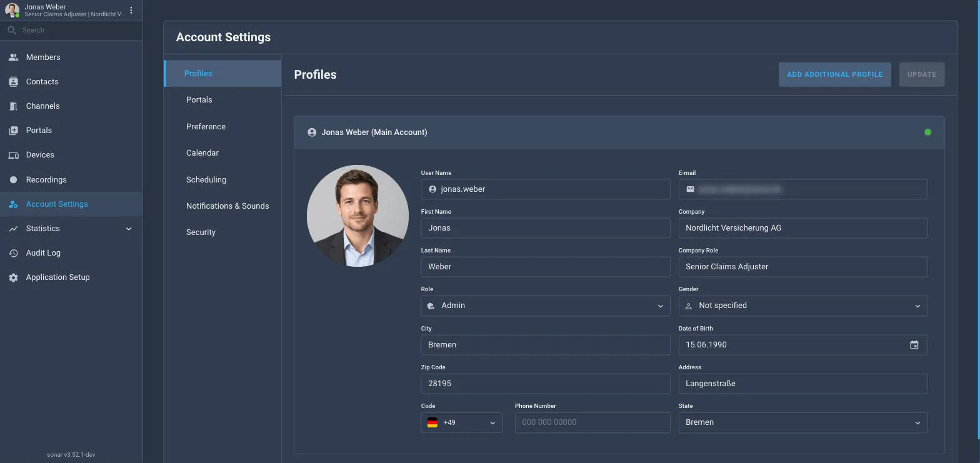This screenshot has height=463, width=980.
Task: Click the sidebar Search field
Action: pos(71,30)
